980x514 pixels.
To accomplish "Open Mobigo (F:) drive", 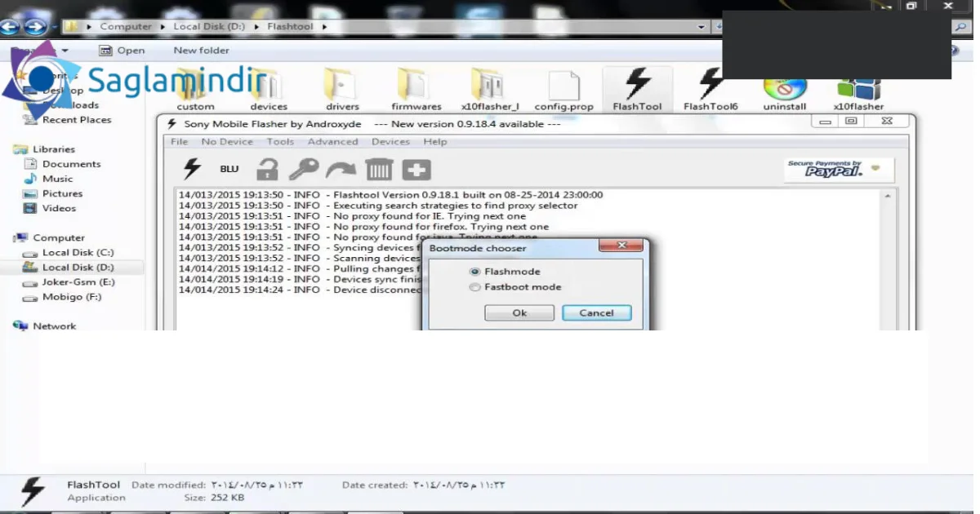I will pyautogui.click(x=64, y=296).
